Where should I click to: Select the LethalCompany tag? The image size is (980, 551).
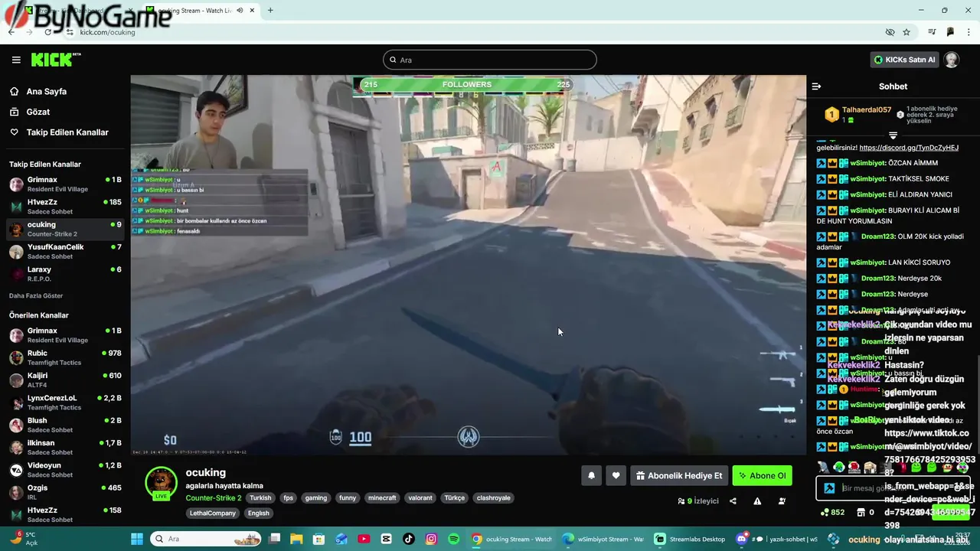[213, 513]
